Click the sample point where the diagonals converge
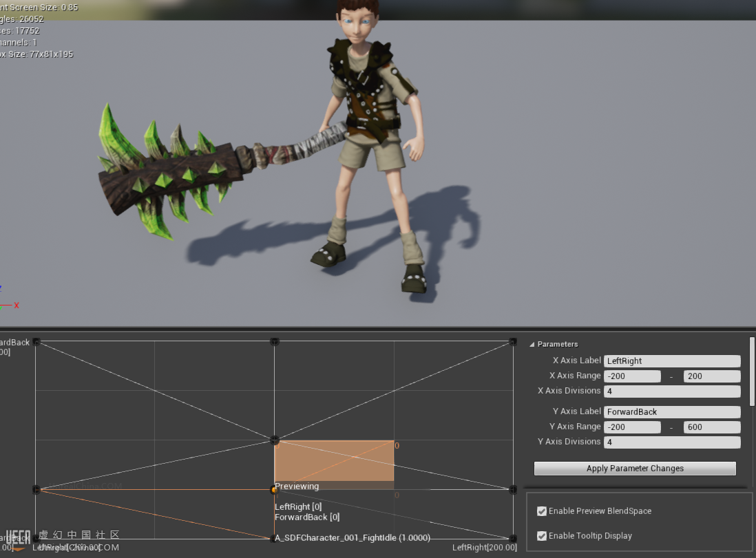The width and height of the screenshot is (756, 558). [274, 440]
